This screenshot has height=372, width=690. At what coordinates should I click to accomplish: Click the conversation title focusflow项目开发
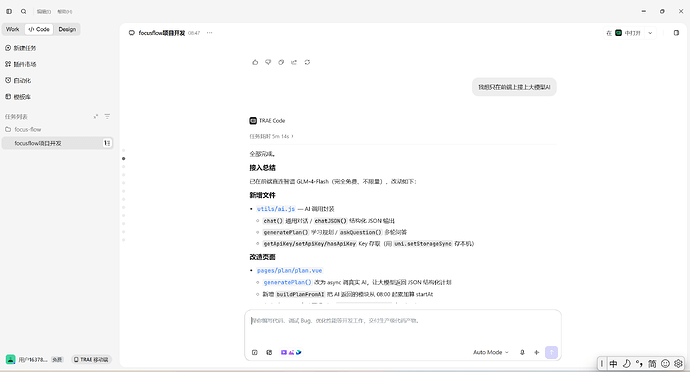(x=161, y=33)
